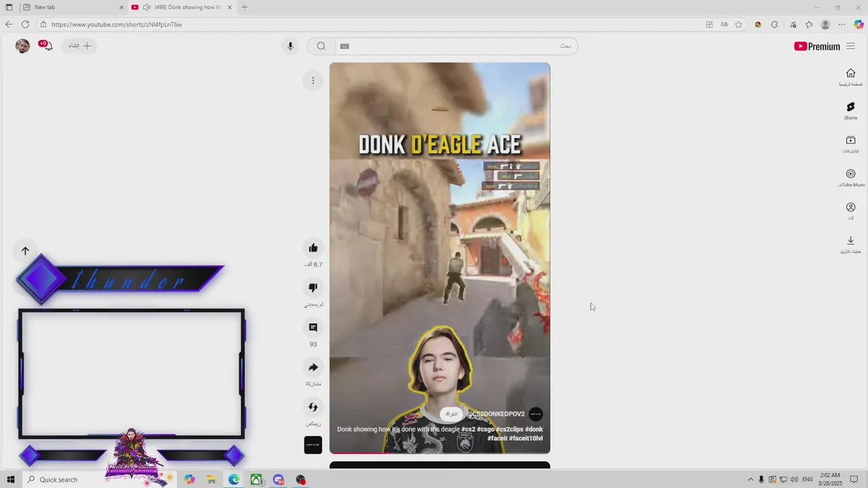Open the Remix option
Screen dimensions: 868x488
coord(313,407)
